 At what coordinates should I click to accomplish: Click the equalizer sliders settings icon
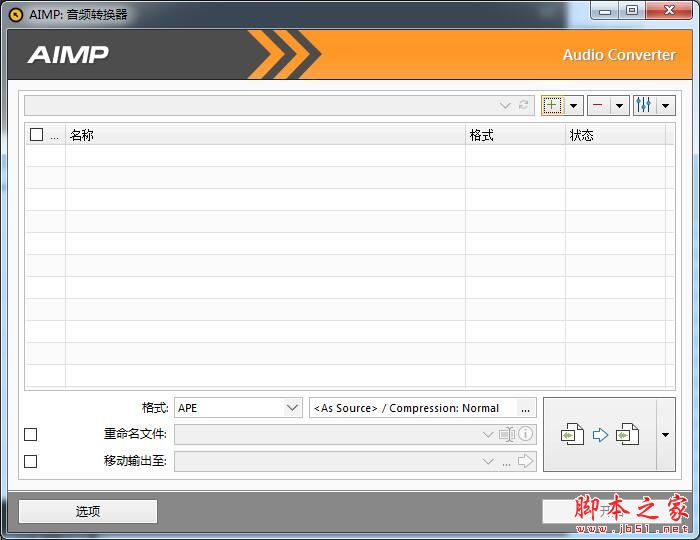[644, 106]
